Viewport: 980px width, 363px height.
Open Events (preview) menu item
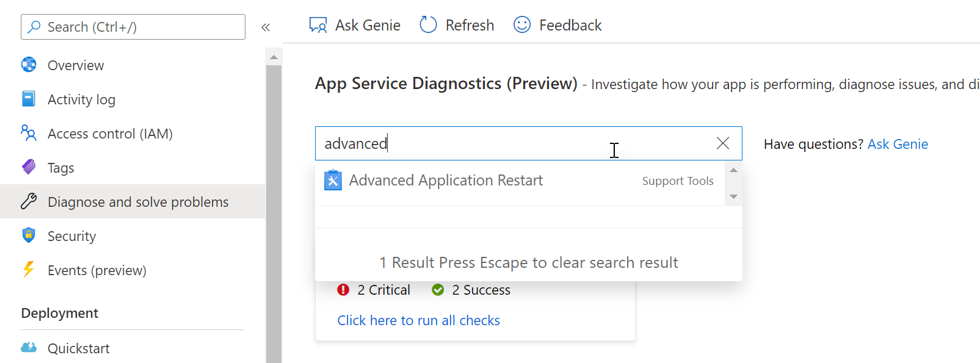[x=132, y=270]
